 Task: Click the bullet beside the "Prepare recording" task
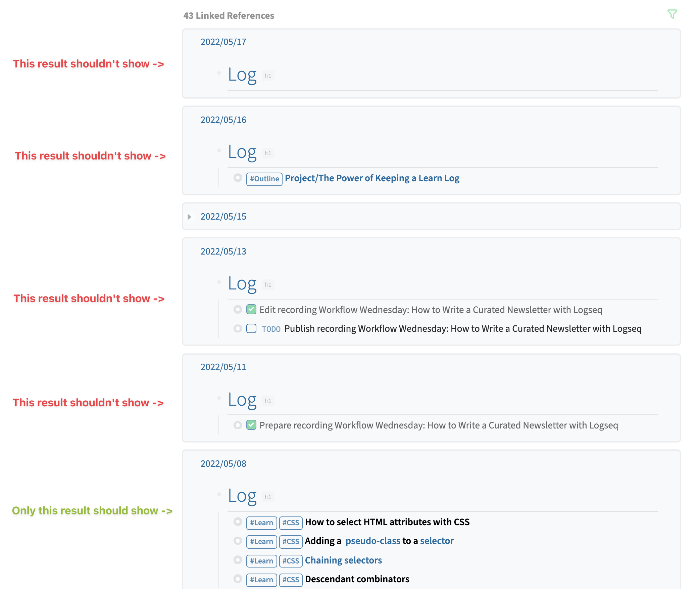238,425
